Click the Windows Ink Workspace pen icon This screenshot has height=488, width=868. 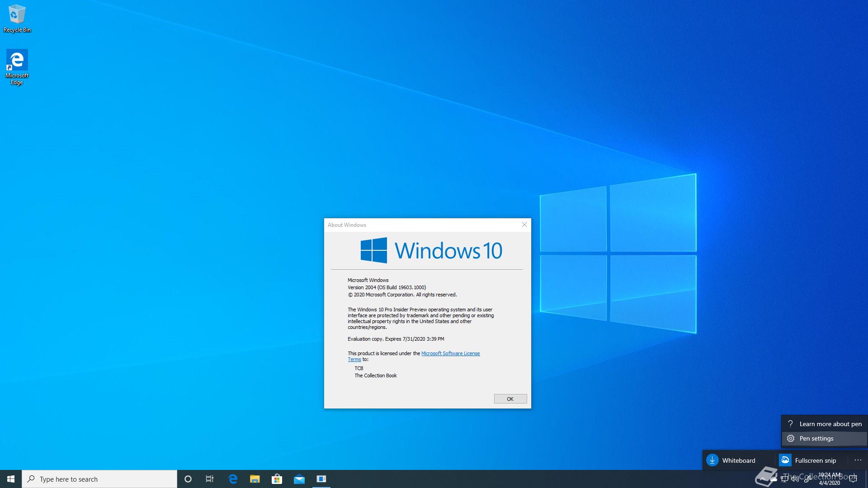[807, 479]
